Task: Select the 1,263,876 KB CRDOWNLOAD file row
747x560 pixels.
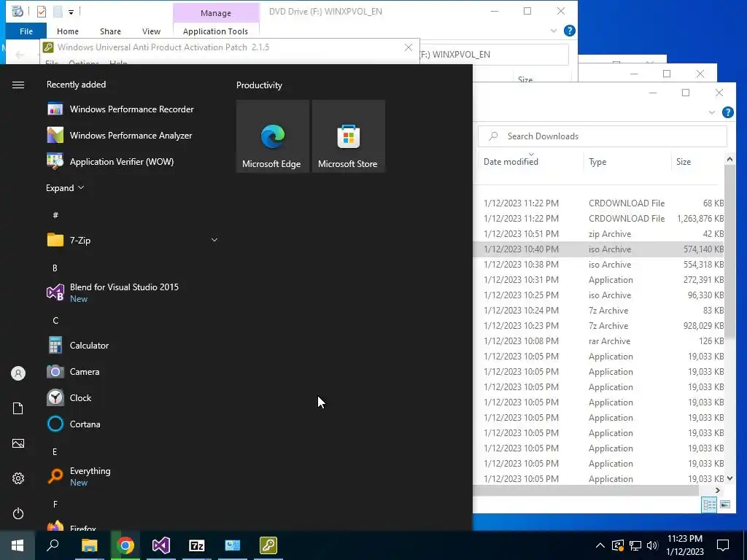Action: (599, 219)
